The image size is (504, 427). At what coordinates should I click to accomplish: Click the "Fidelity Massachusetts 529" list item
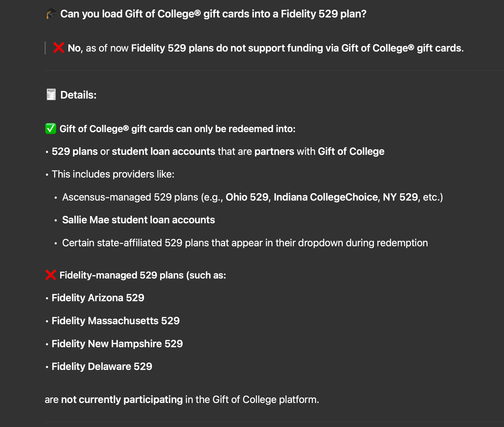tap(115, 321)
